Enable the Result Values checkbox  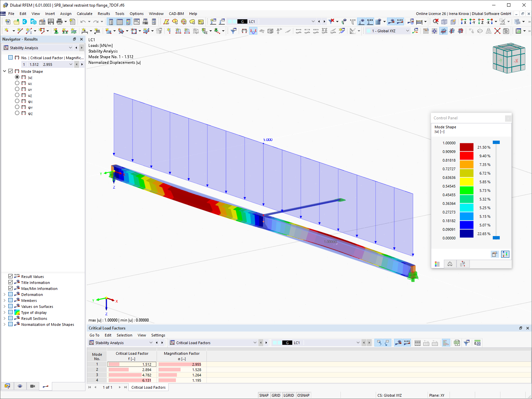[11, 276]
